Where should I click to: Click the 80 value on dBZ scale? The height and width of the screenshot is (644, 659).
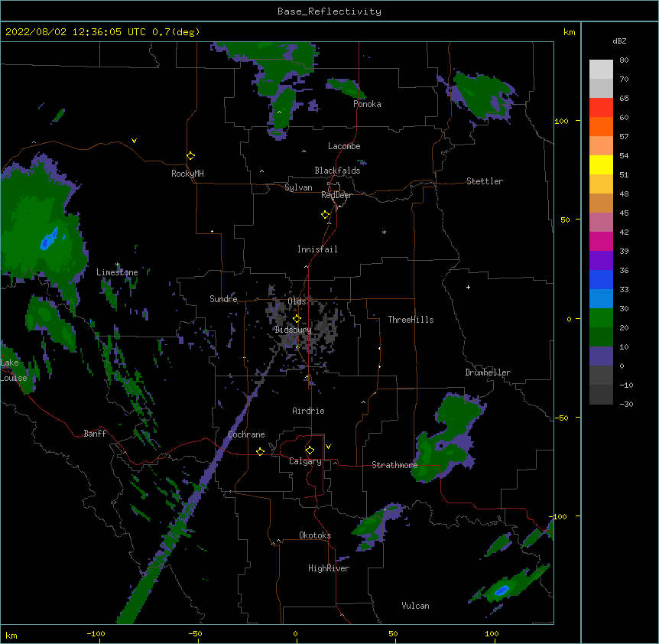coord(624,60)
